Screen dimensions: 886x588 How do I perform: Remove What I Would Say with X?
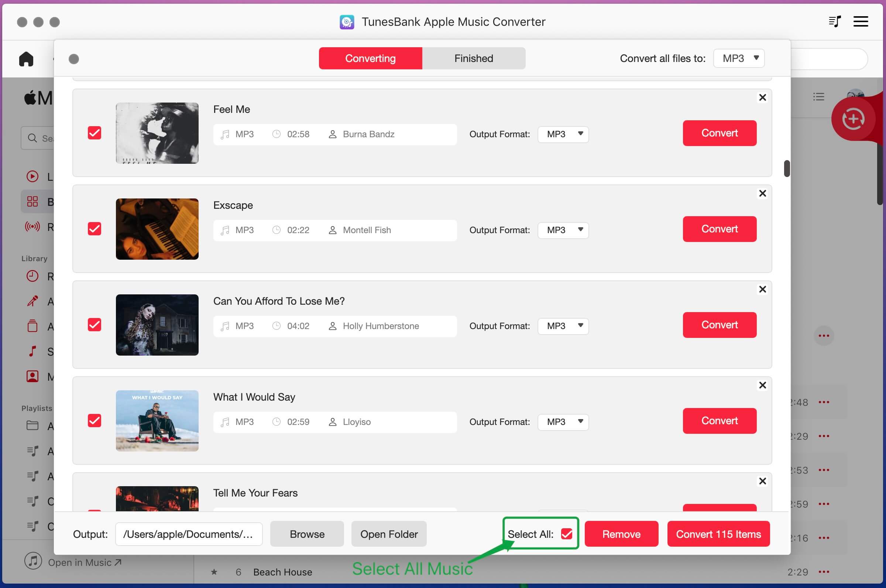point(762,385)
